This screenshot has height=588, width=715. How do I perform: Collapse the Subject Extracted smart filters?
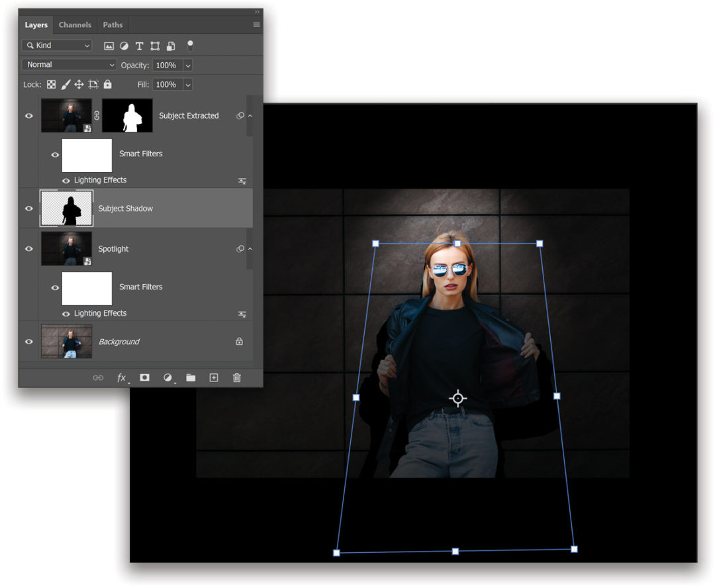tap(250, 115)
